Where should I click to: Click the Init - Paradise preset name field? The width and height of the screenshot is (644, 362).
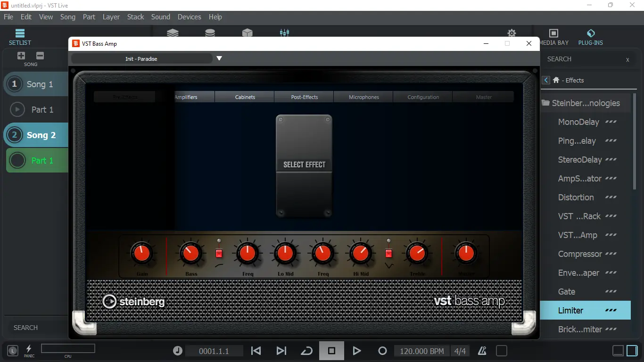point(141,59)
